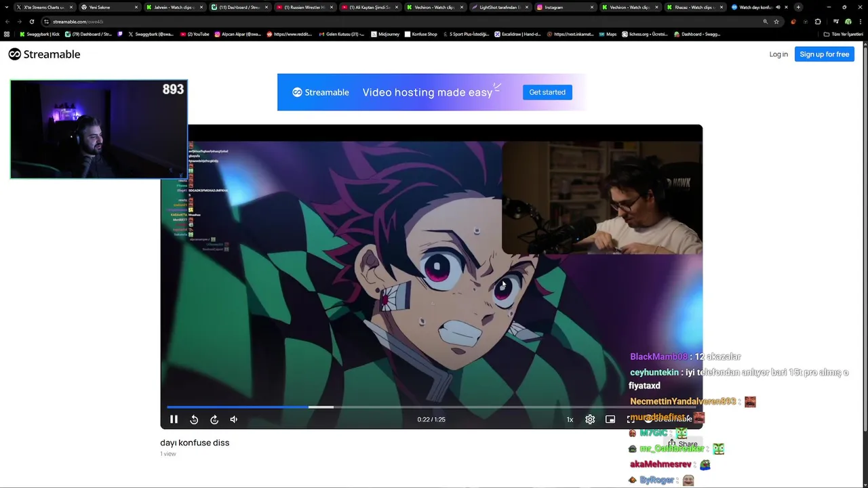
Task: Mute the video player volume
Action: tap(234, 420)
